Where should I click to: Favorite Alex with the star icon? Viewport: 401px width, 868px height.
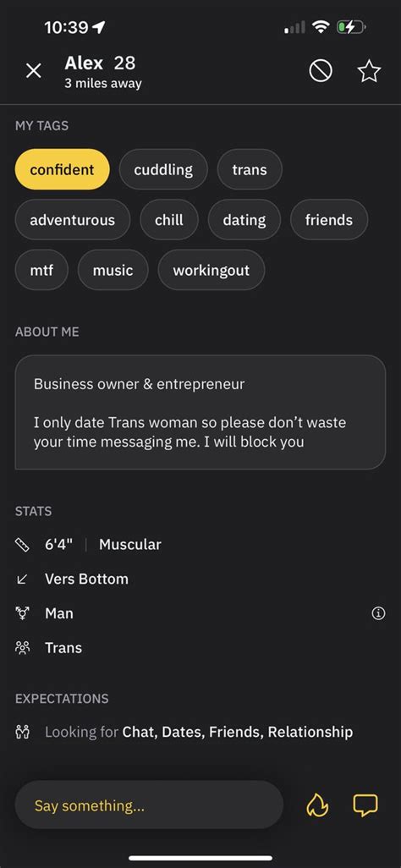[369, 71]
